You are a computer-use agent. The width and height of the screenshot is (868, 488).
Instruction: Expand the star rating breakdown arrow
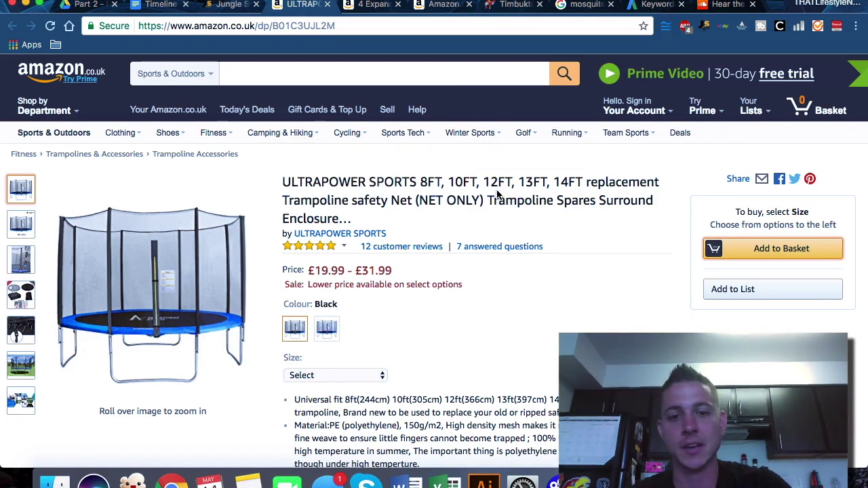[x=344, y=246]
